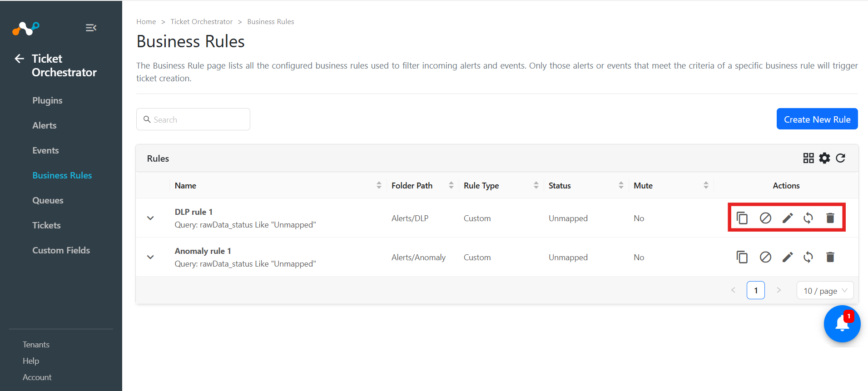The height and width of the screenshot is (391, 868).
Task: Click Ticket Orchestrator breadcrumb
Action: click(202, 21)
